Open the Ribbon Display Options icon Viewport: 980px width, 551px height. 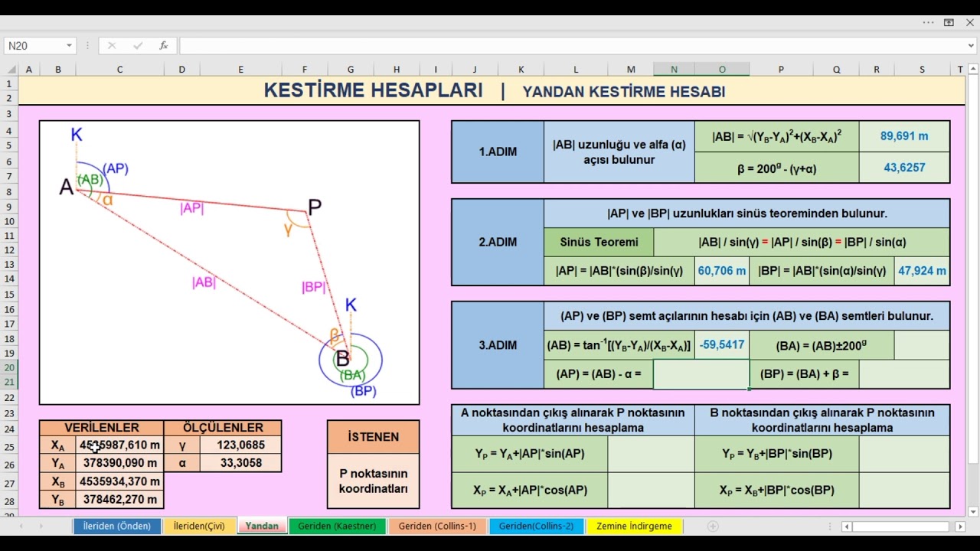click(x=949, y=23)
